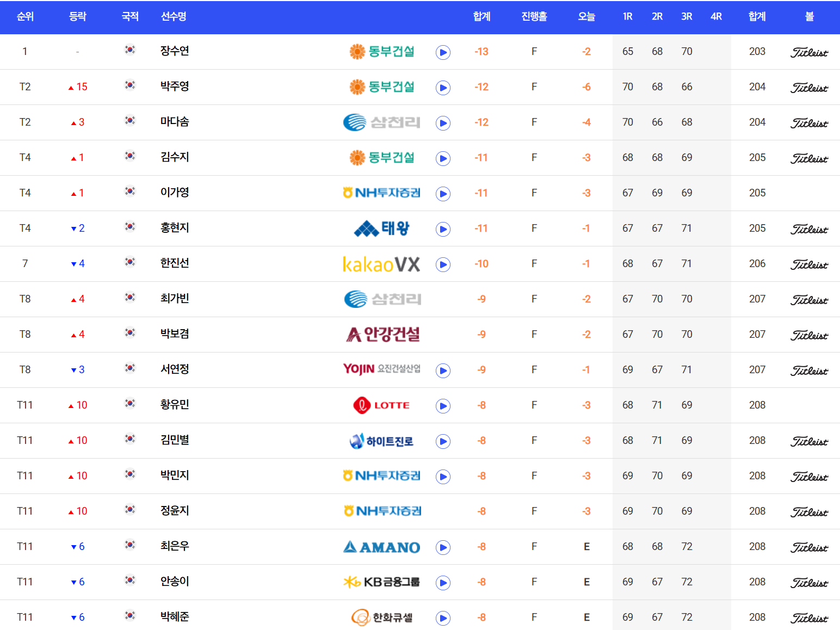Select player name 최가빈
Image resolution: width=840 pixels, height=630 pixels.
click(175, 299)
